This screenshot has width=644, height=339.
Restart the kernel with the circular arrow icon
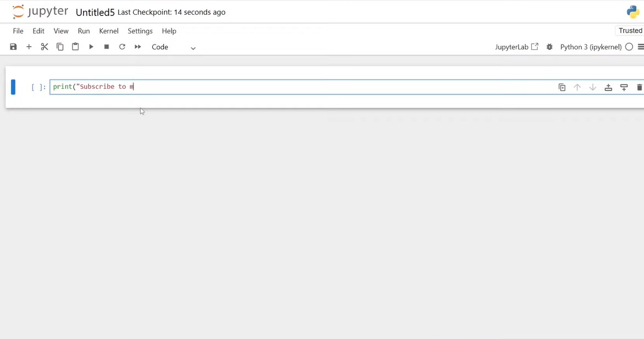click(x=122, y=47)
